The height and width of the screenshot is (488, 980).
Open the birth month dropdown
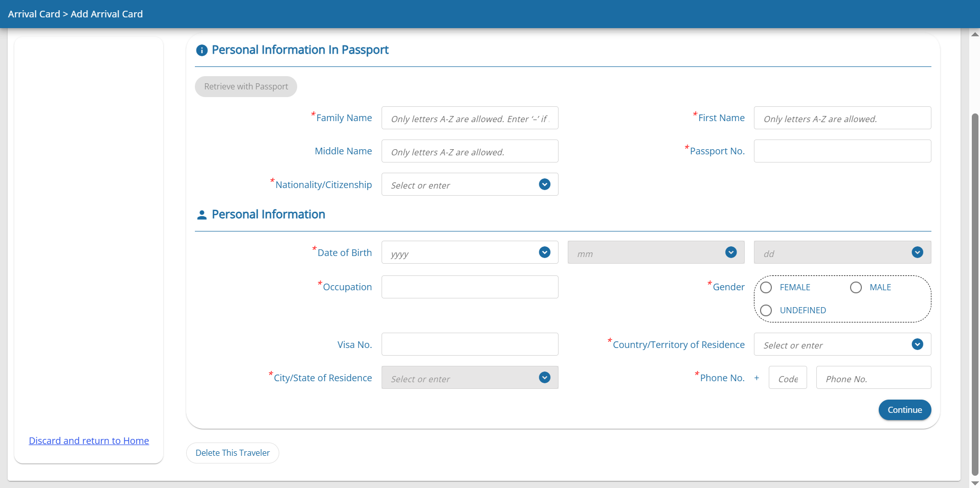click(730, 252)
